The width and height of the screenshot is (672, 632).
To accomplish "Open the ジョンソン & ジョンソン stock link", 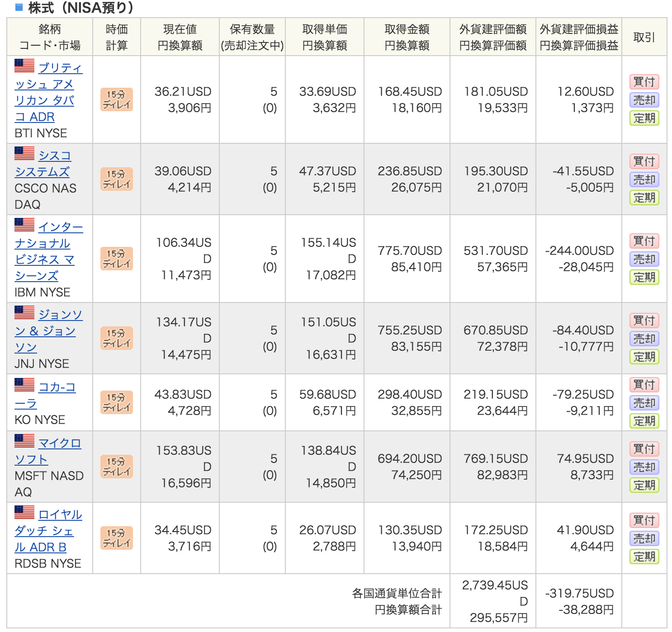I will 49,331.
